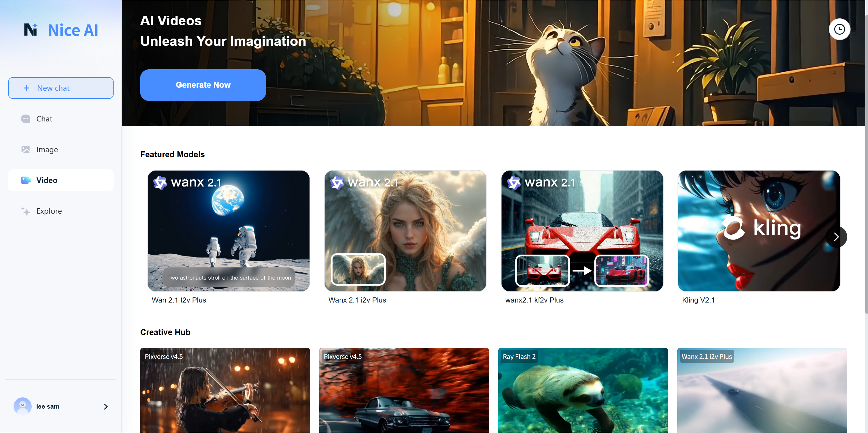Open the Chat section label
The width and height of the screenshot is (868, 433).
pos(44,119)
